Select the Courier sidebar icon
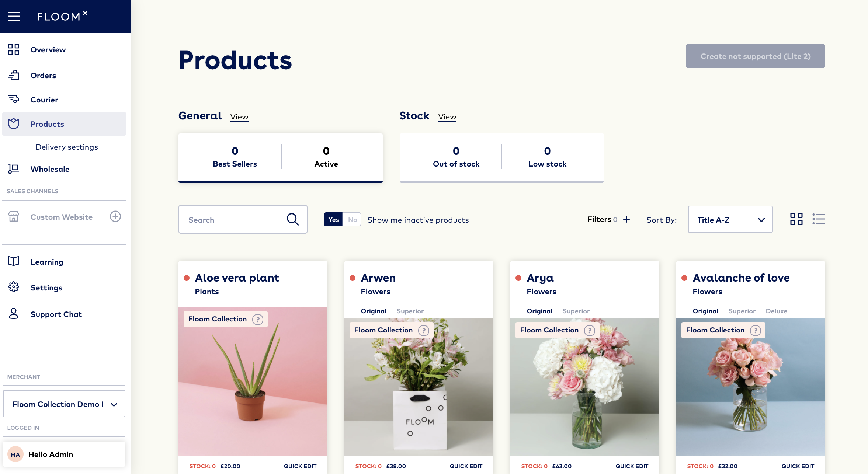868x474 pixels. click(14, 99)
